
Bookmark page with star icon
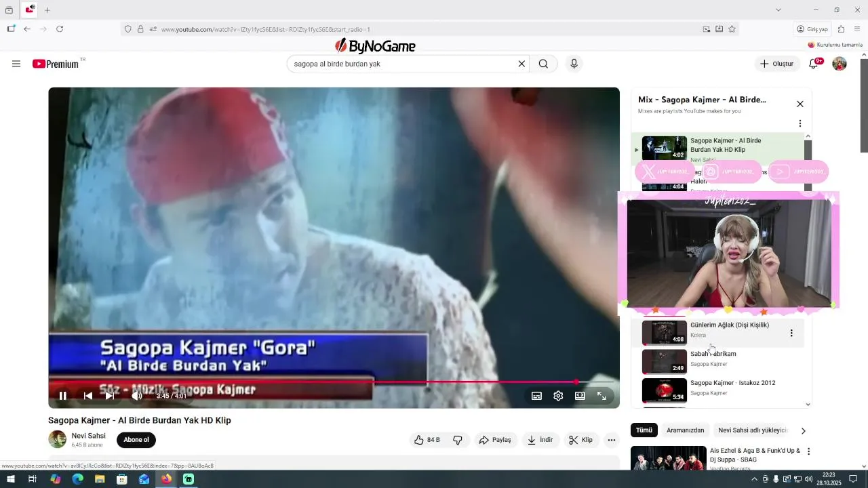pos(732,29)
